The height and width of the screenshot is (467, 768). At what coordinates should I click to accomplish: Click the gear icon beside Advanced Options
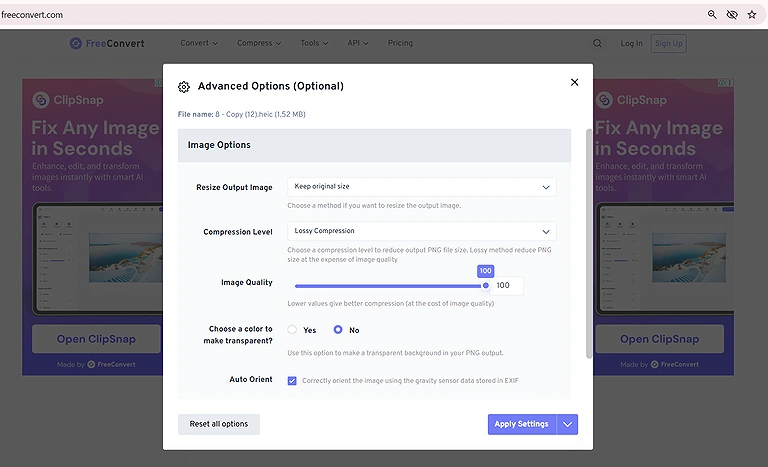tap(184, 87)
